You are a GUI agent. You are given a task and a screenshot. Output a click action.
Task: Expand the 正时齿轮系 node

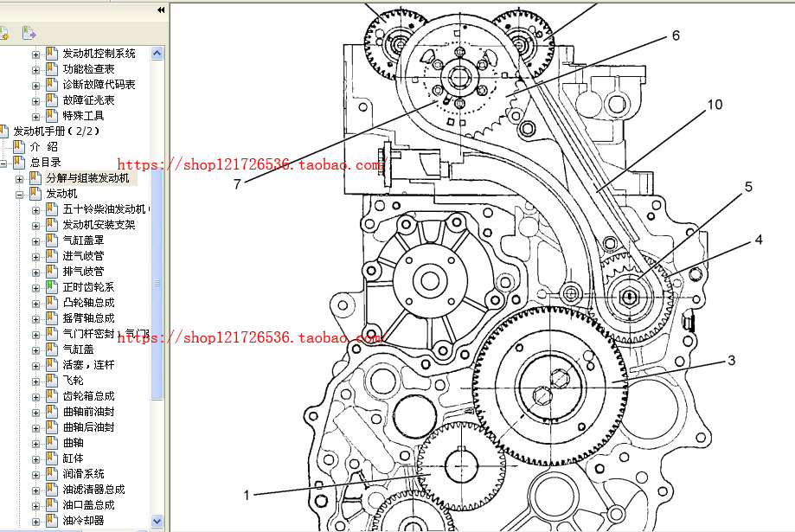[35, 288]
